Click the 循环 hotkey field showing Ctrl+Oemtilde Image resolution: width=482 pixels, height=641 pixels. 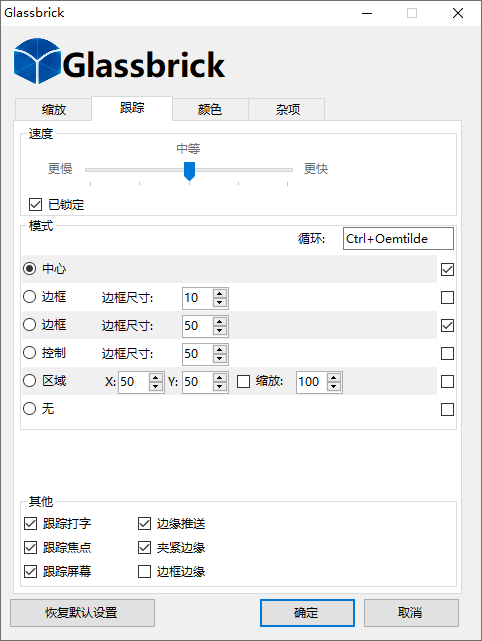(x=398, y=238)
